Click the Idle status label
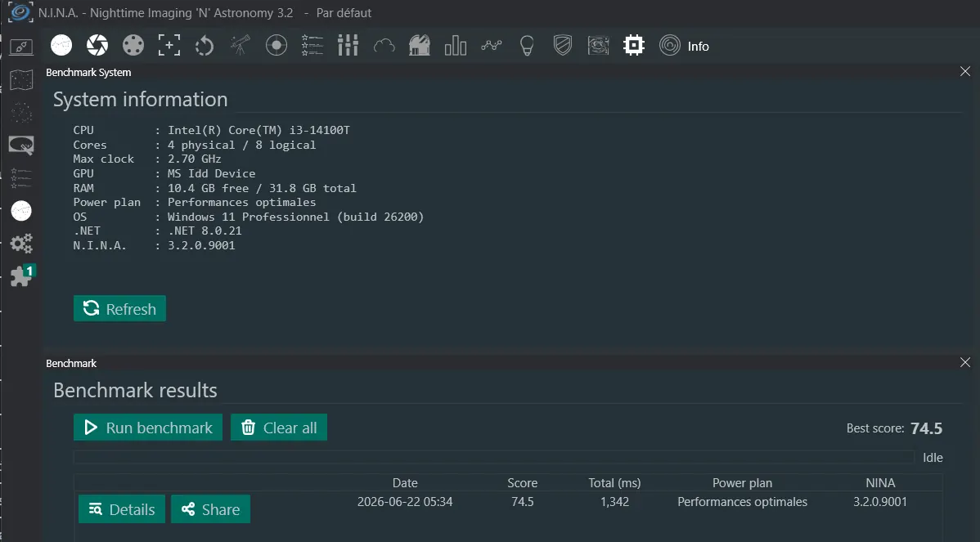The height and width of the screenshot is (542, 980). click(x=933, y=458)
